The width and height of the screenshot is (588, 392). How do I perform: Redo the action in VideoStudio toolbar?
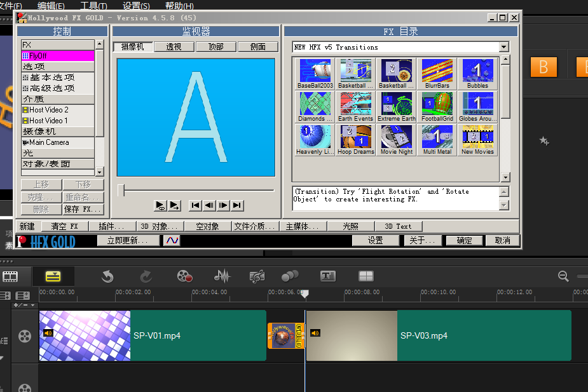[x=146, y=276]
